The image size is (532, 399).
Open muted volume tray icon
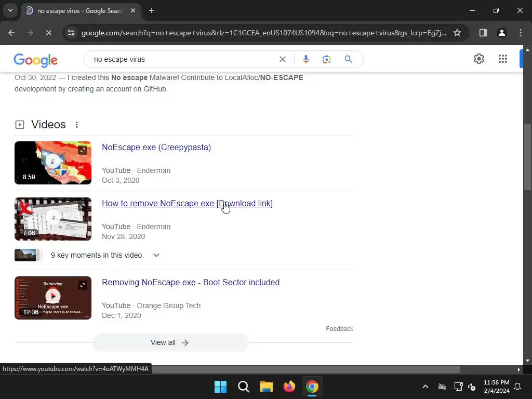pos(472,387)
